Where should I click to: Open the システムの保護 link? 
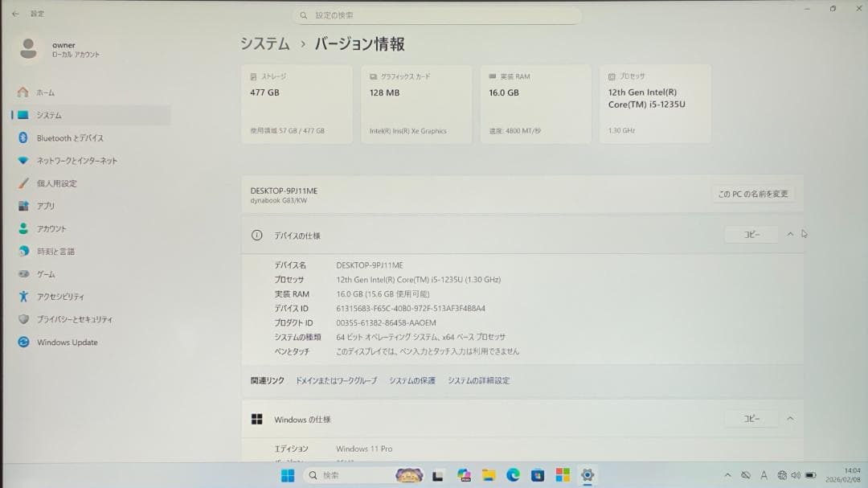[x=413, y=380]
